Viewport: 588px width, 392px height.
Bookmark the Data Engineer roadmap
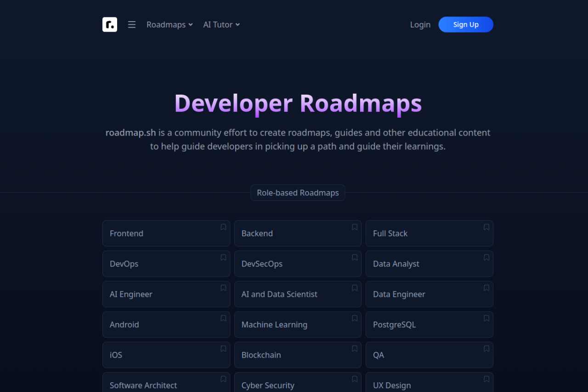[x=486, y=288]
